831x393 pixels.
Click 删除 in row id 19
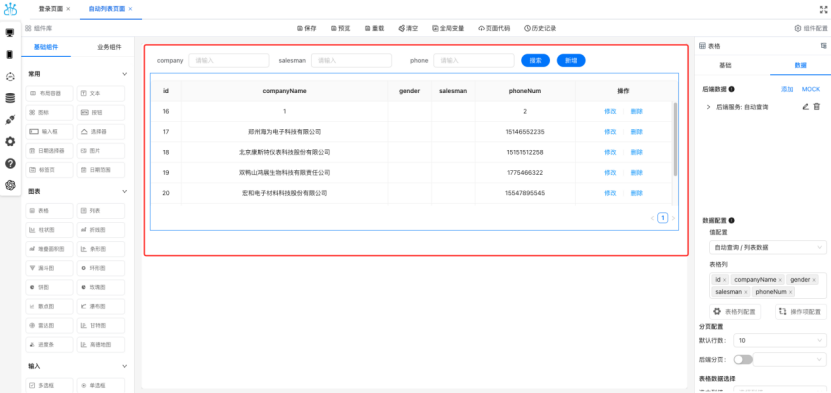tap(636, 173)
